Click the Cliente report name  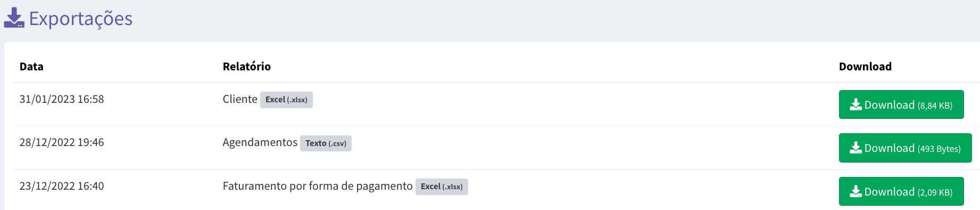coord(240,99)
